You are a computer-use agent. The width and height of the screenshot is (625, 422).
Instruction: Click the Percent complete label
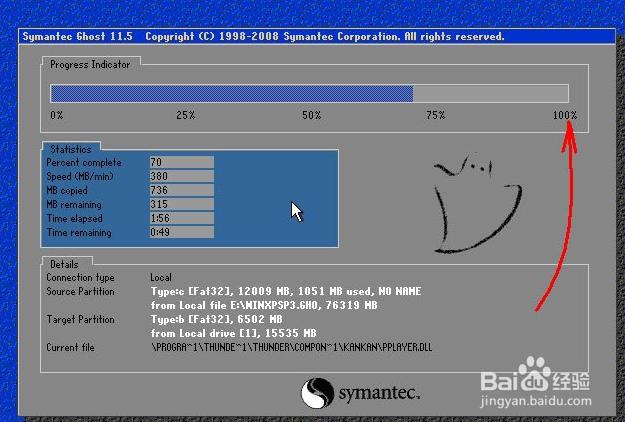pos(84,163)
